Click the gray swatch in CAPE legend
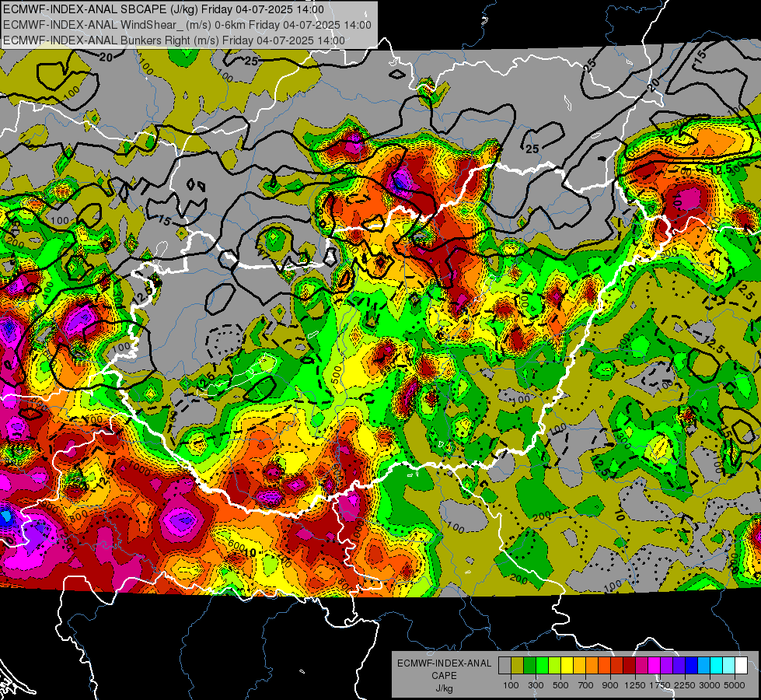 tap(504, 665)
